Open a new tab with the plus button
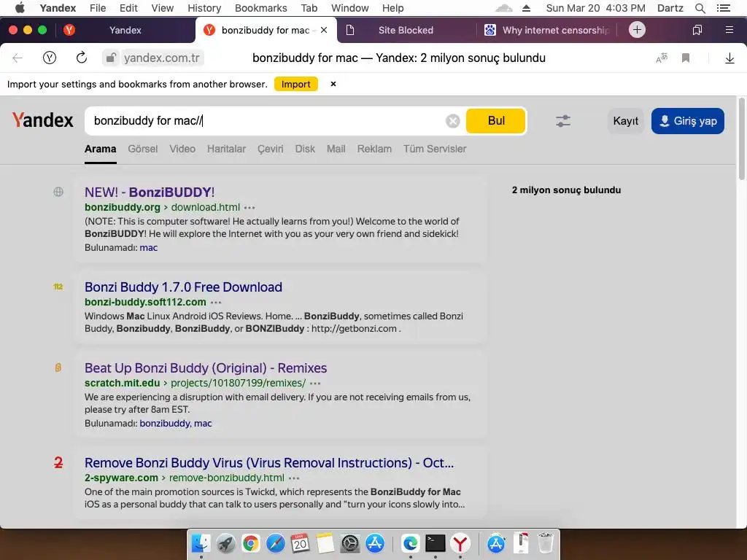This screenshot has width=747, height=560. coord(637,29)
